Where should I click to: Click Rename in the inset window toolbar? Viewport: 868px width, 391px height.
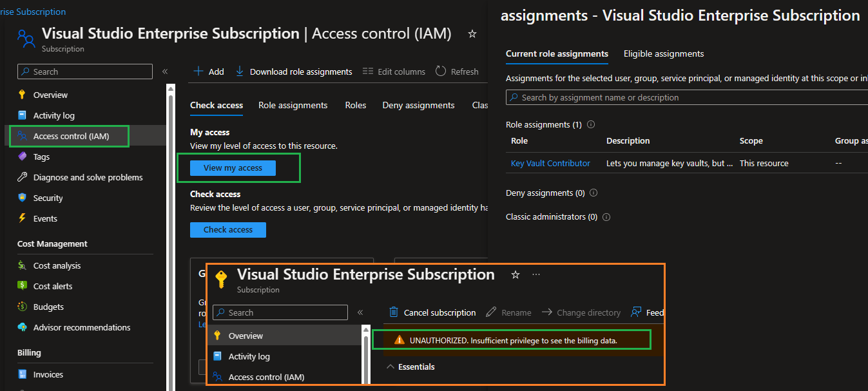(x=508, y=312)
